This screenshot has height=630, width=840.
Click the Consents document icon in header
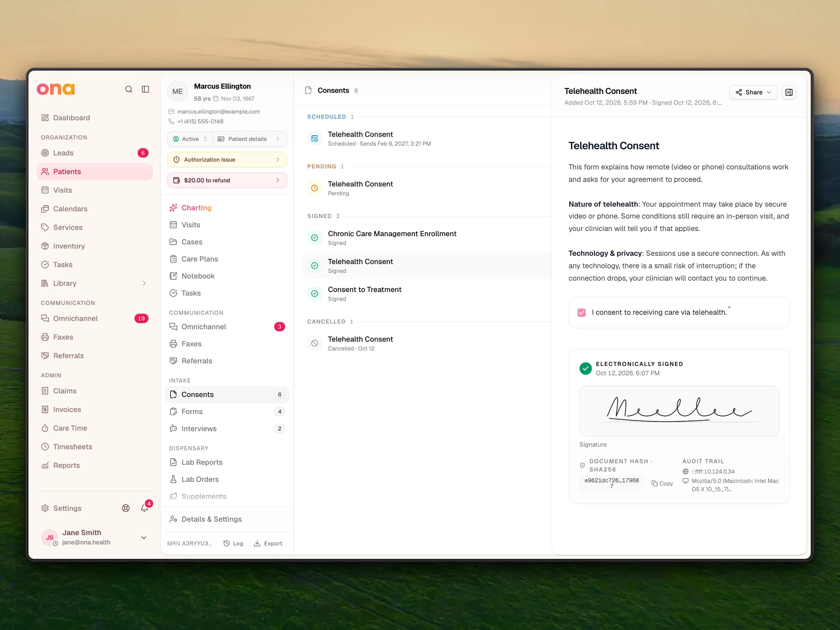tap(308, 90)
